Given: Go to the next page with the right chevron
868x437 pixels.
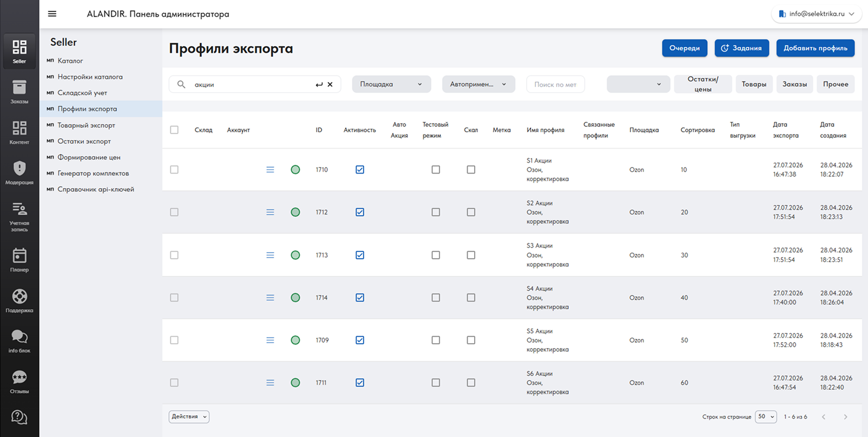Looking at the screenshot, I should 845,417.
